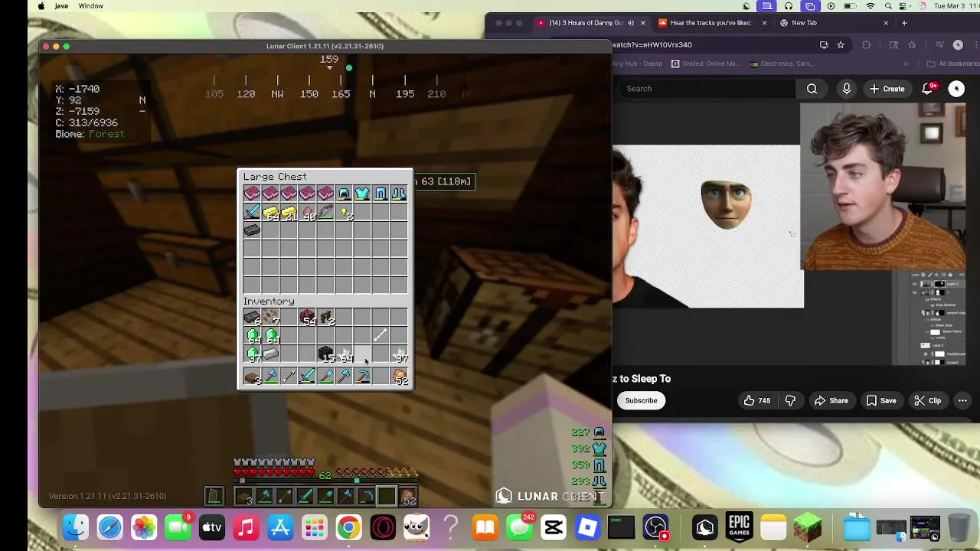Screen dimensions: 980x551
Task: Open YouTube notifications bell
Action: 928,89
